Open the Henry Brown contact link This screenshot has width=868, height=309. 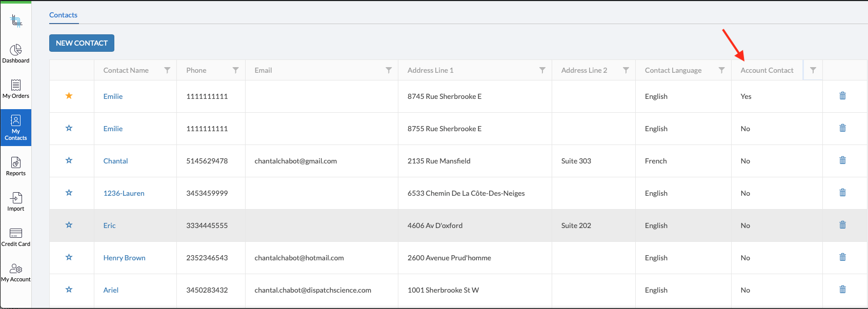coord(125,258)
